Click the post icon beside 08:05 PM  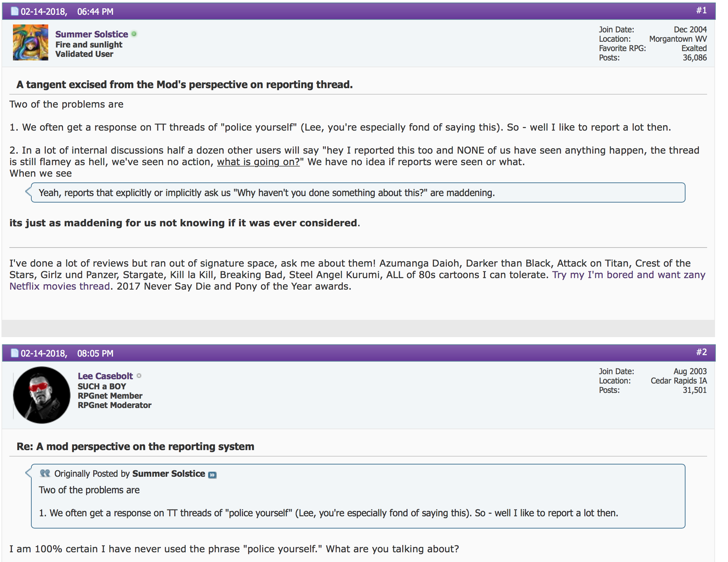15,353
